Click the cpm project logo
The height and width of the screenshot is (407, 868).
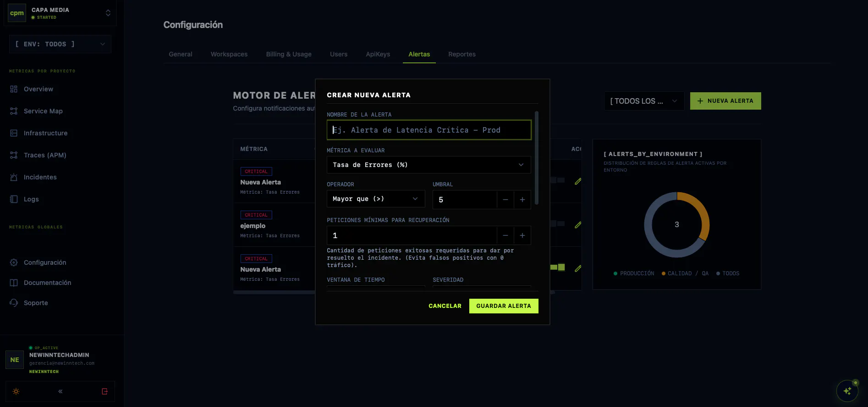(17, 13)
